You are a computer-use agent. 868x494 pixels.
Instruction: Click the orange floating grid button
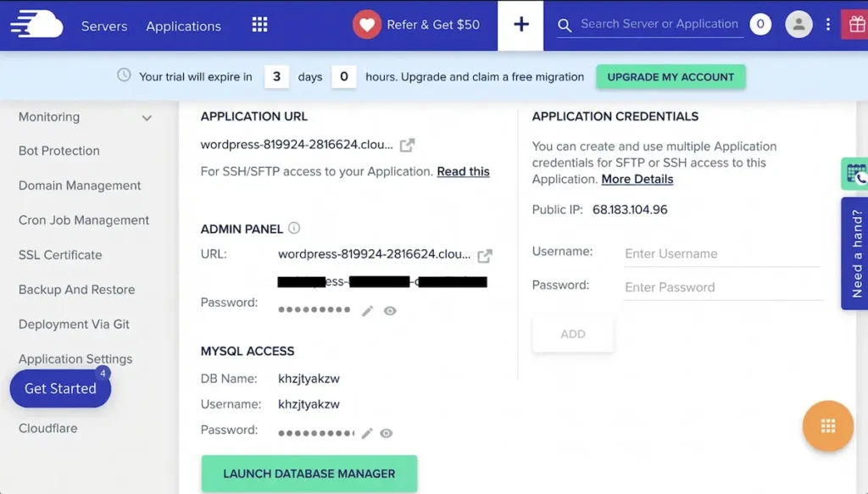(827, 426)
